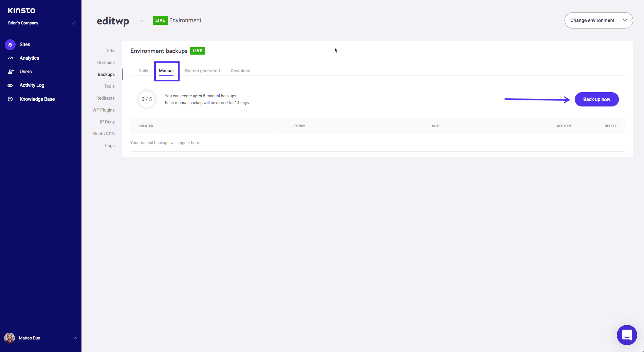
Task: Click the Back up now button
Action: pos(596,99)
